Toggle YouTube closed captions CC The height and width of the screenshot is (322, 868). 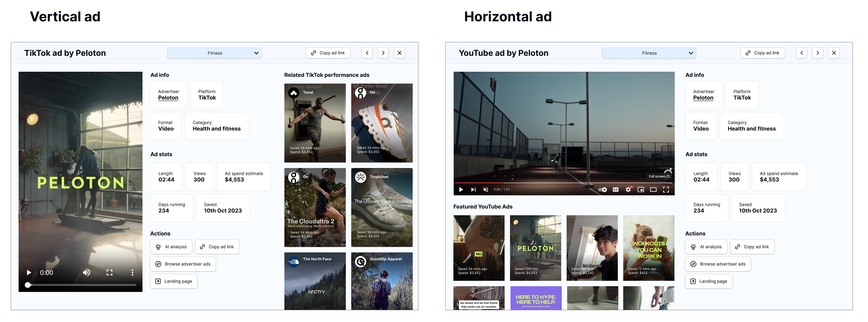[x=616, y=189]
